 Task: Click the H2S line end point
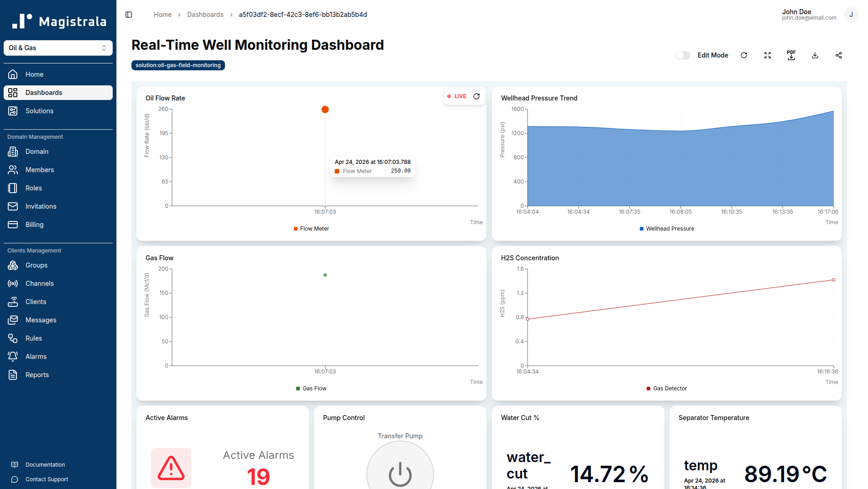click(x=834, y=280)
